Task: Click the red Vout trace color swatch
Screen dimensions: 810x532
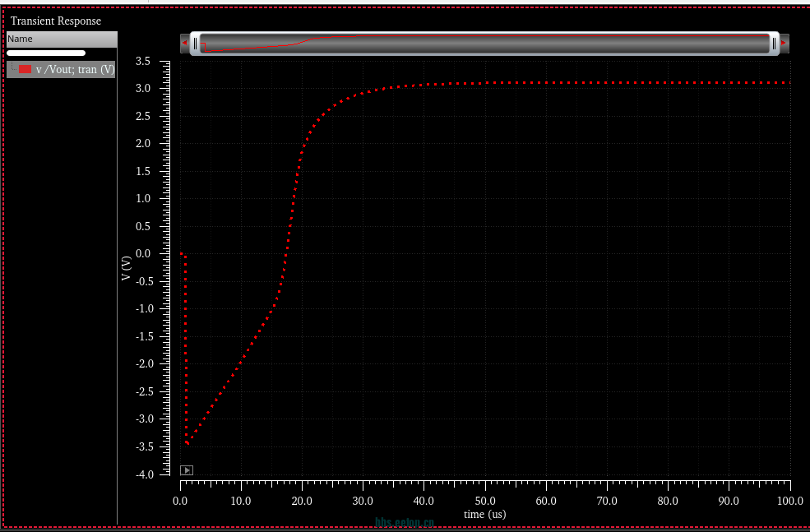Action: click(x=25, y=70)
